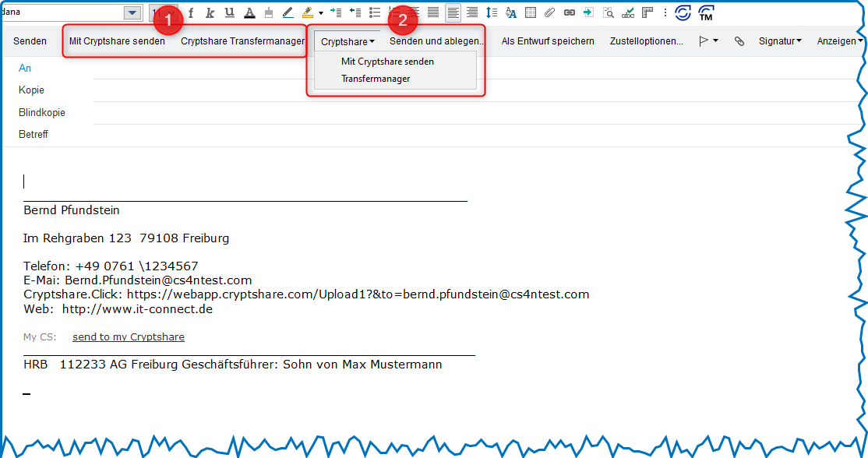Toggle italic text formatting
Viewport: 868px width, 458px height.
[x=210, y=12]
